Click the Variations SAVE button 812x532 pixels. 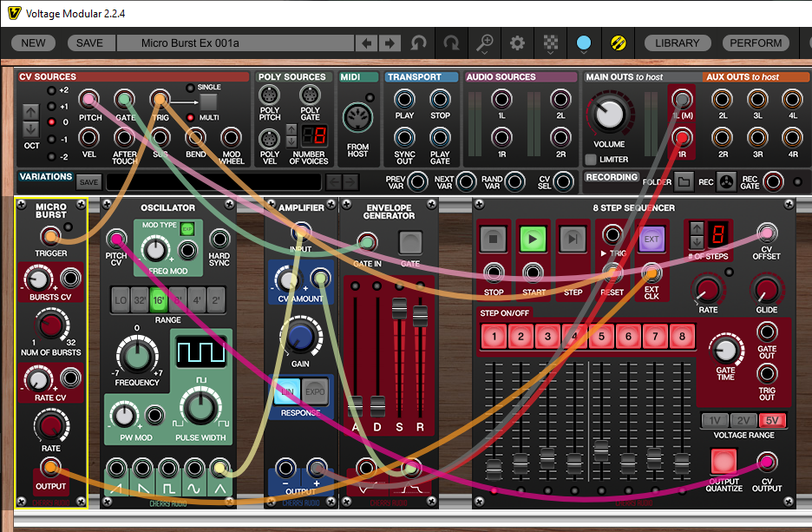(x=88, y=182)
